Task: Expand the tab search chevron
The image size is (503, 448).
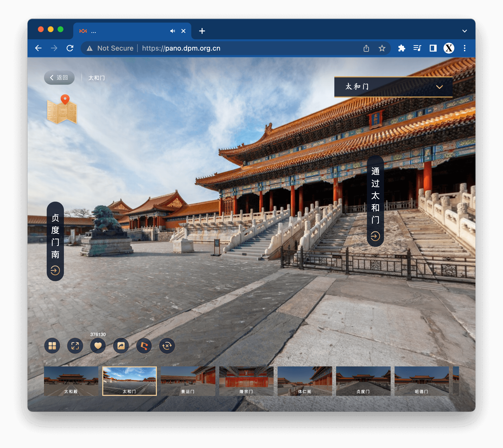Action: pos(465,31)
